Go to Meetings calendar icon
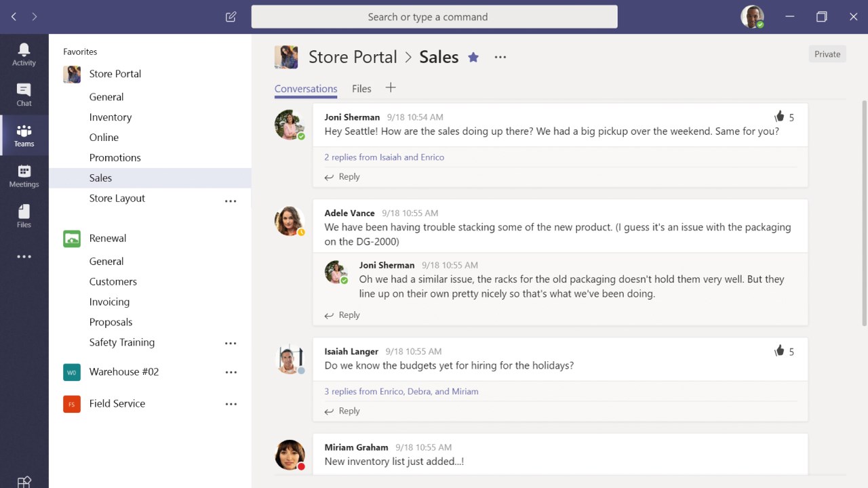The width and height of the screenshot is (868, 488). (x=24, y=176)
